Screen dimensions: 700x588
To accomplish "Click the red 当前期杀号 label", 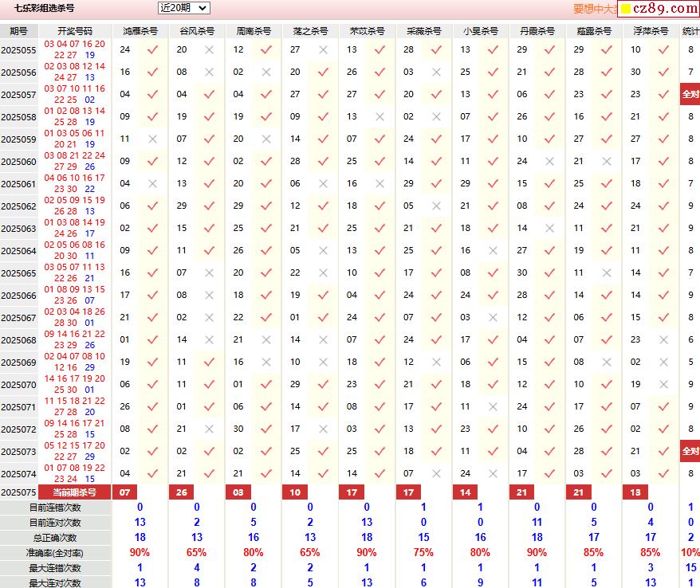I will [x=75, y=492].
